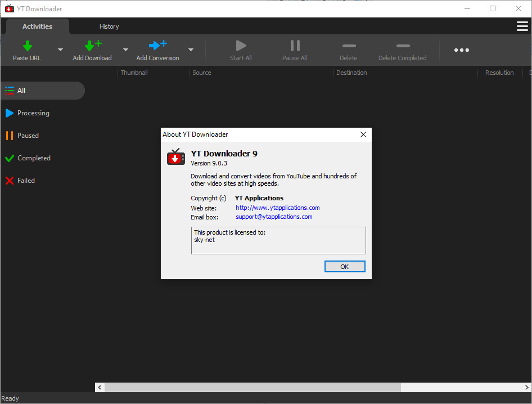Expand the Add Conversion dropdown arrow
Viewport: 532px width, 404px height.
(191, 50)
